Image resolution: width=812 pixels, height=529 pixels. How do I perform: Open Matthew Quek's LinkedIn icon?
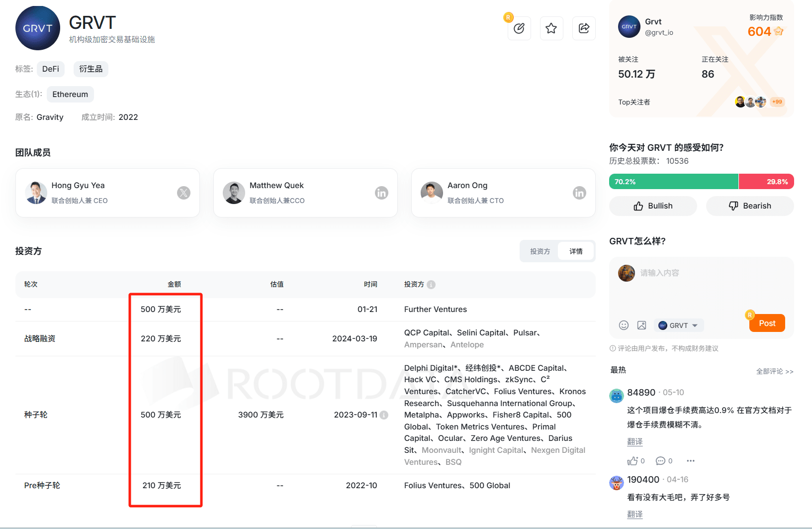(x=381, y=193)
